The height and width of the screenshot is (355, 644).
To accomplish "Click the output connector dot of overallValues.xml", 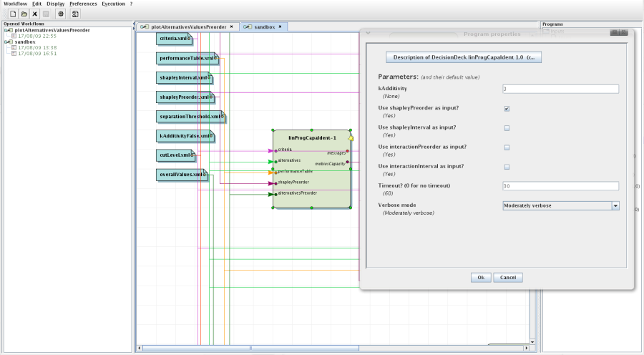I will point(205,174).
